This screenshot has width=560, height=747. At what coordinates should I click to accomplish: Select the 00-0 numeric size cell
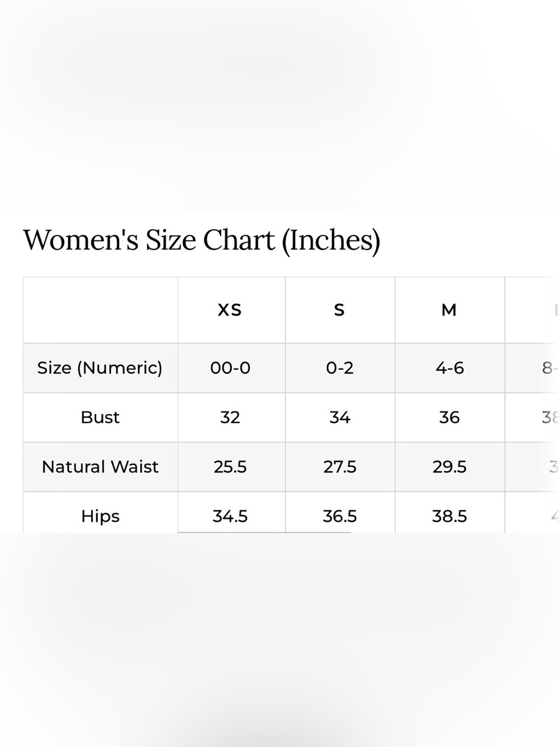pyautogui.click(x=230, y=368)
